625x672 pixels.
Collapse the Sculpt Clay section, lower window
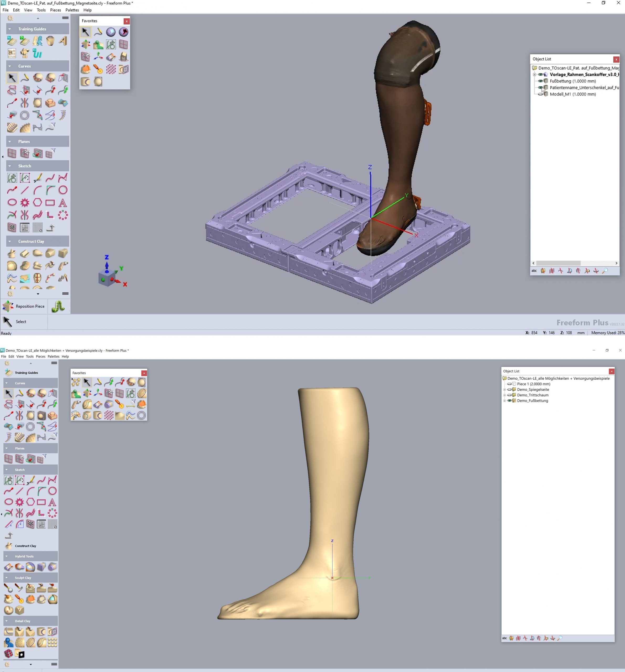[6, 578]
